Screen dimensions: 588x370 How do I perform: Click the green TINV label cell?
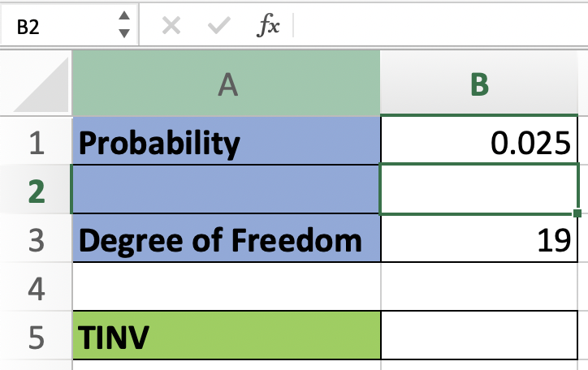226,336
